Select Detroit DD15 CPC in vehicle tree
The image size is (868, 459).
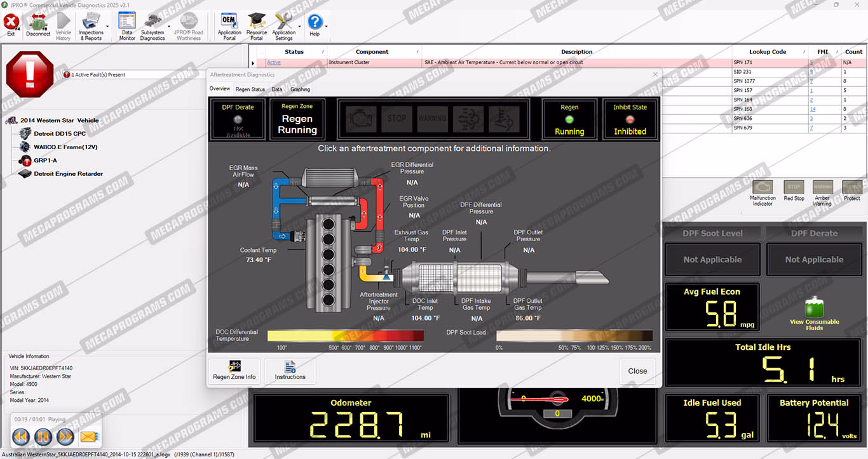60,134
